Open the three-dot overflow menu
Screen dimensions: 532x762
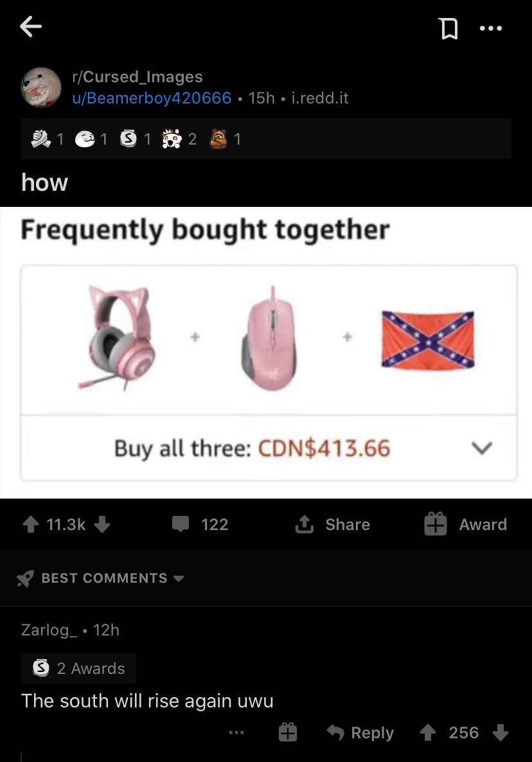pyautogui.click(x=491, y=28)
